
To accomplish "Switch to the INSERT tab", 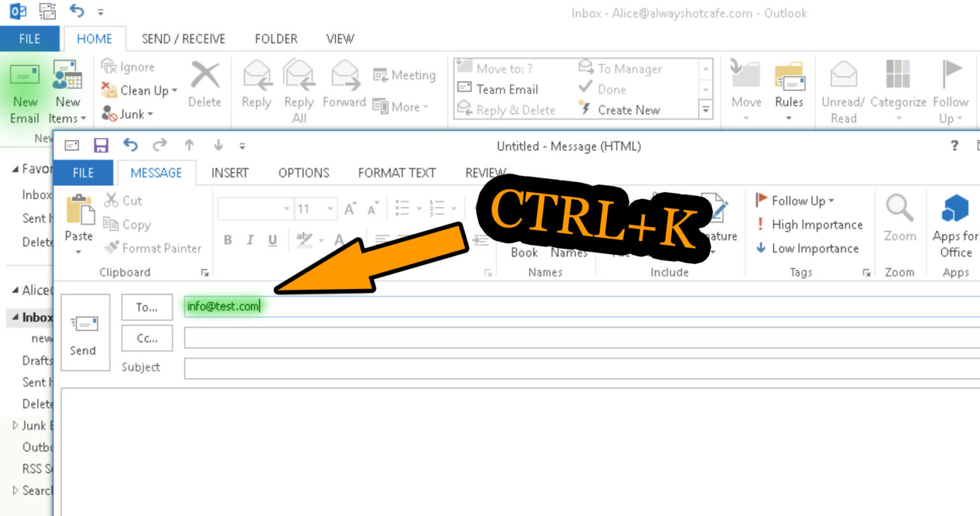I will tap(230, 172).
